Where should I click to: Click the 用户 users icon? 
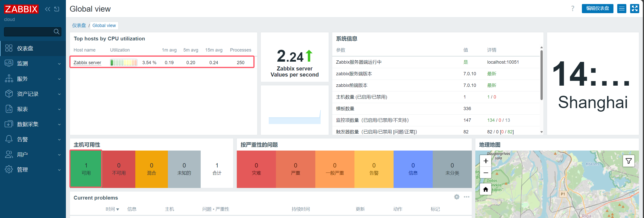(9, 154)
